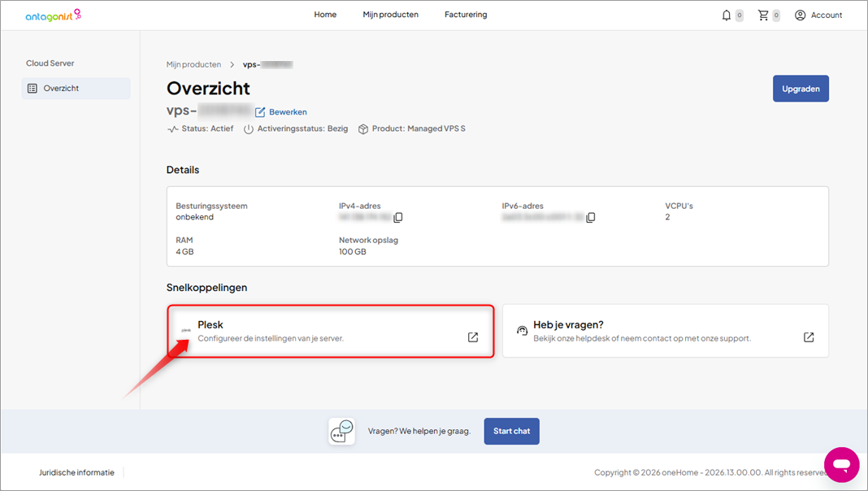868x491 pixels.
Task: Click the Copyright oneHome footer text
Action: tap(711, 473)
